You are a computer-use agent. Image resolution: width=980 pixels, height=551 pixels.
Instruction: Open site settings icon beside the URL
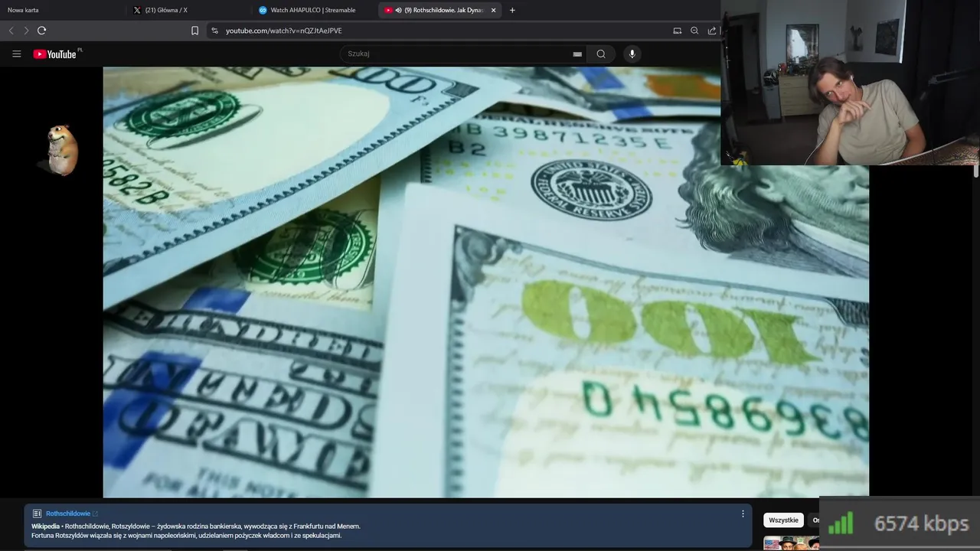tap(214, 31)
